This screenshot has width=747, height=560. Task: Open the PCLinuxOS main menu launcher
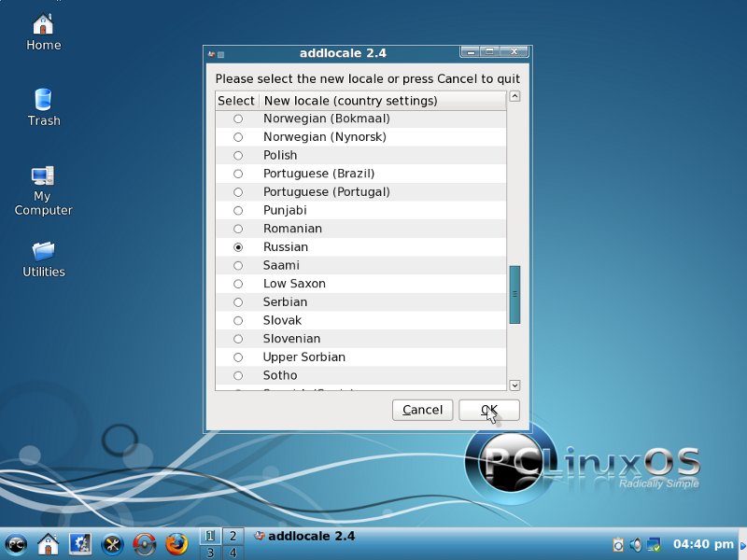tap(16, 543)
